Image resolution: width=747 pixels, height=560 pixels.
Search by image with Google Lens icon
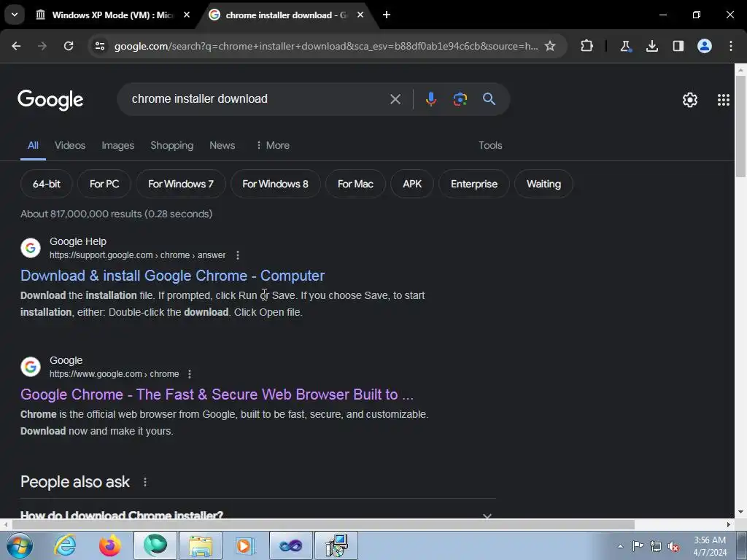[460, 99]
